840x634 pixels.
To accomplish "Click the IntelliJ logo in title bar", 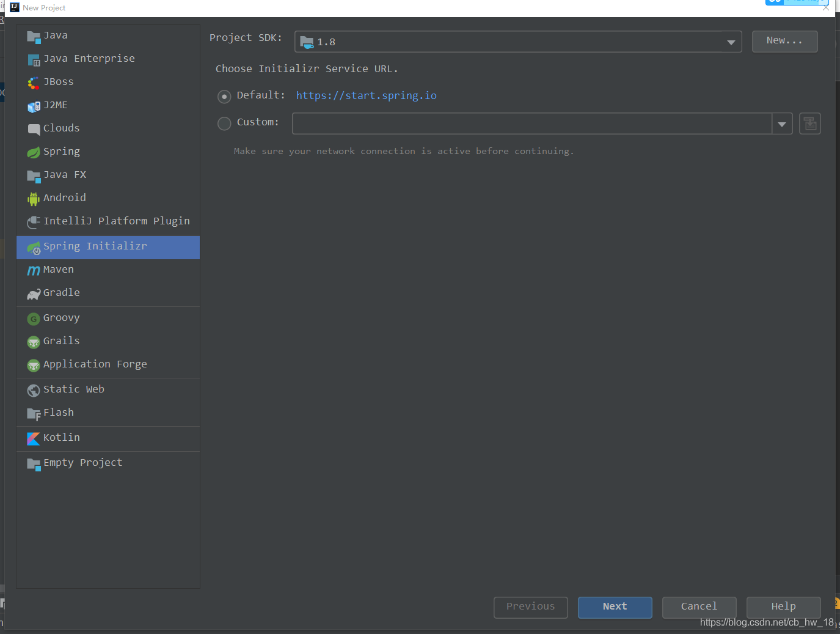I will [x=15, y=7].
